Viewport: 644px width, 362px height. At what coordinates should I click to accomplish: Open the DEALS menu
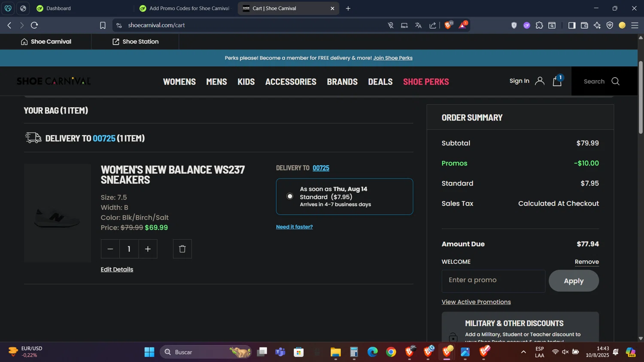point(380,81)
